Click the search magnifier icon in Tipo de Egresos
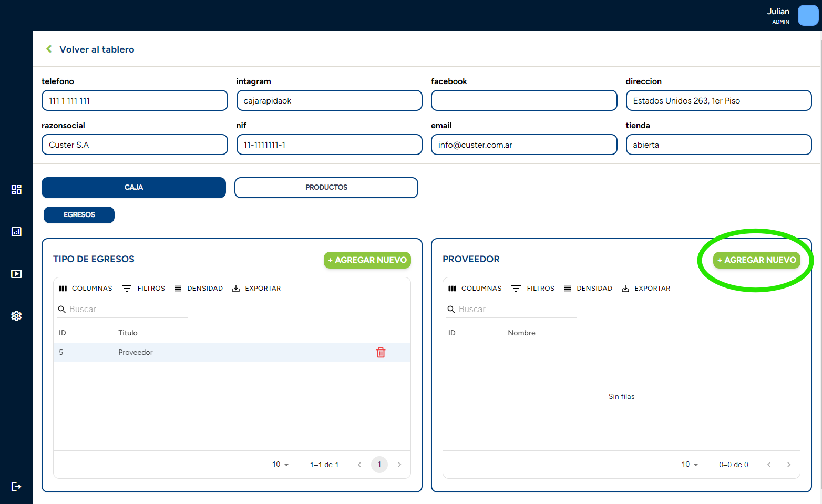Image resolution: width=822 pixels, height=504 pixels. click(63, 309)
